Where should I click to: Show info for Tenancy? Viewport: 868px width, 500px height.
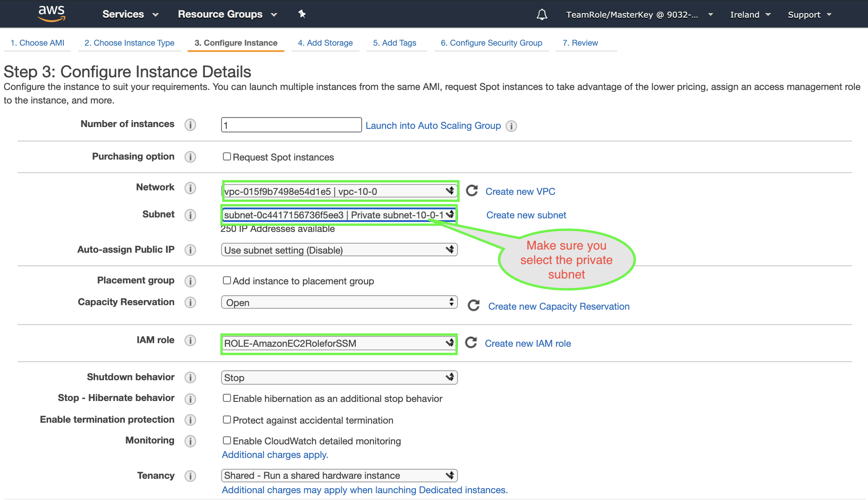(x=190, y=476)
